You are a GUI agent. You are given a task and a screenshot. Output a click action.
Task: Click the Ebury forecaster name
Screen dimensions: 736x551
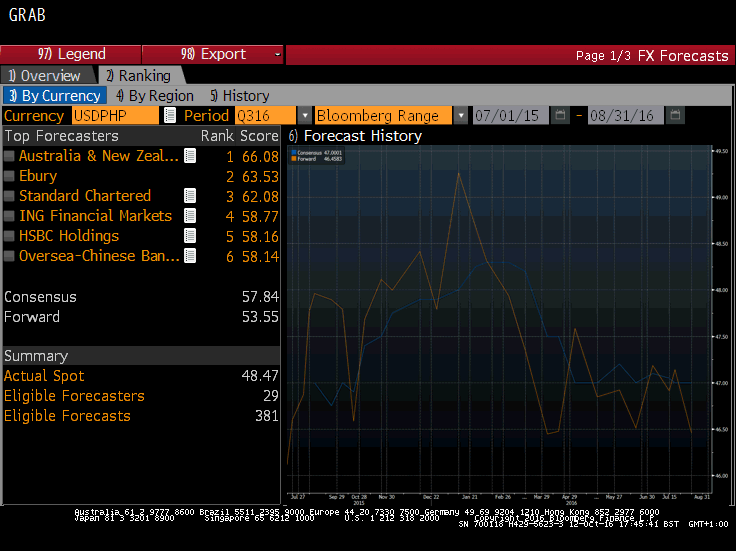(x=38, y=176)
